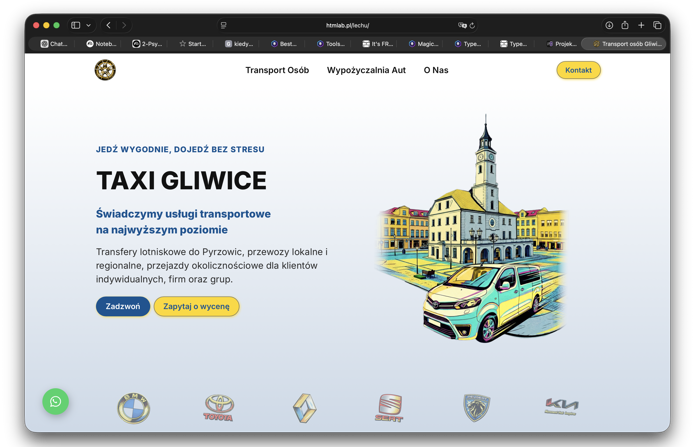Click the taxi van town hall illustration
Screen dimensions: 695x447
point(472,228)
